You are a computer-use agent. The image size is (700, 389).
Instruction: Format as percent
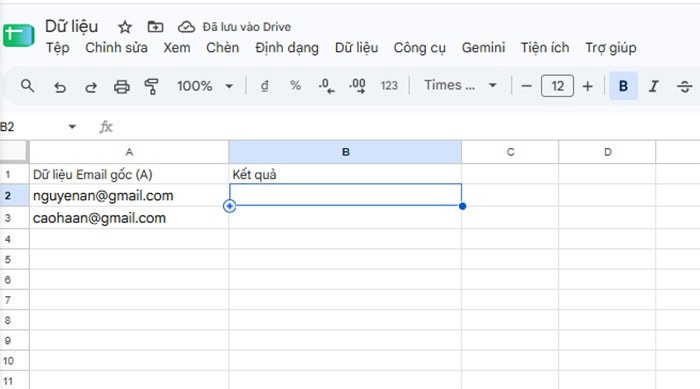[x=295, y=86]
